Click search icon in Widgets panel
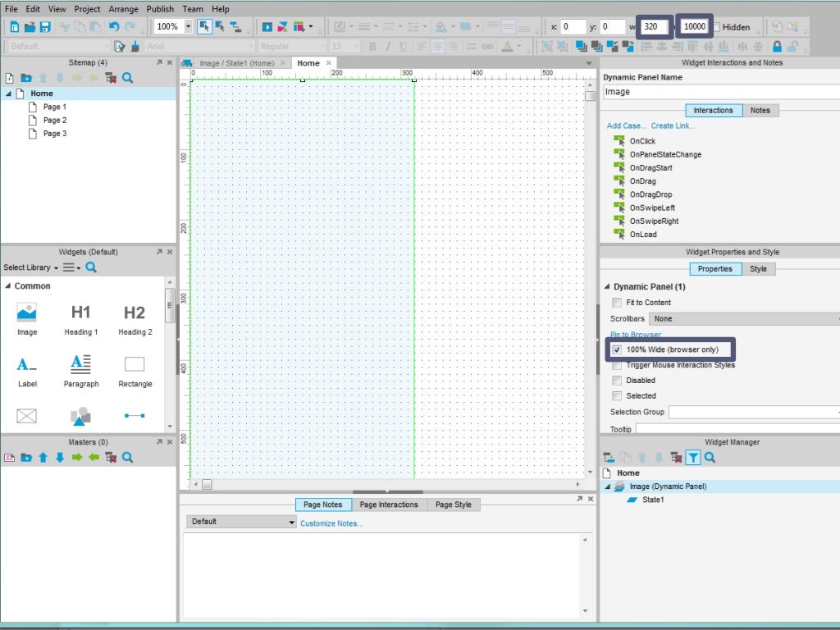Viewport: 840px width, 630px height. pyautogui.click(x=91, y=267)
